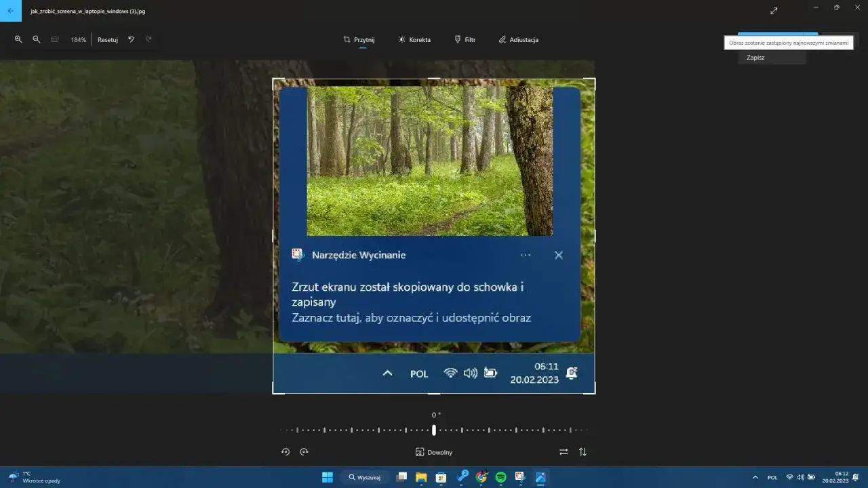Click the undo arrow icon
868x488 pixels.
pyautogui.click(x=131, y=39)
